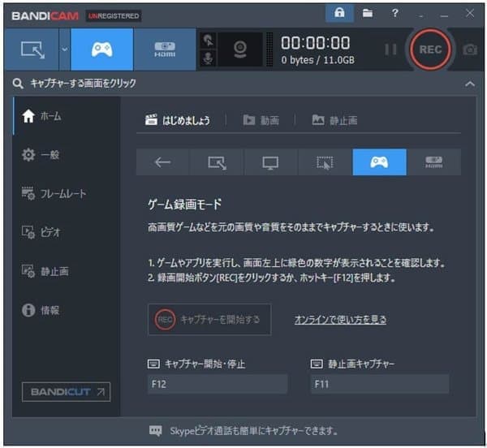This screenshot has height=448, width=487.
Task: Click the 0 bytes / 11.0GB storage text
Action: tap(317, 60)
